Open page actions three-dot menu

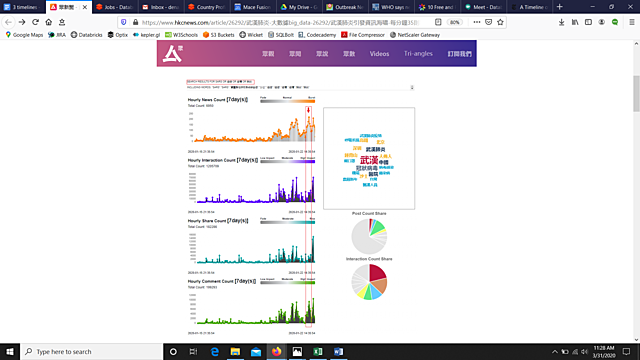click(x=476, y=22)
